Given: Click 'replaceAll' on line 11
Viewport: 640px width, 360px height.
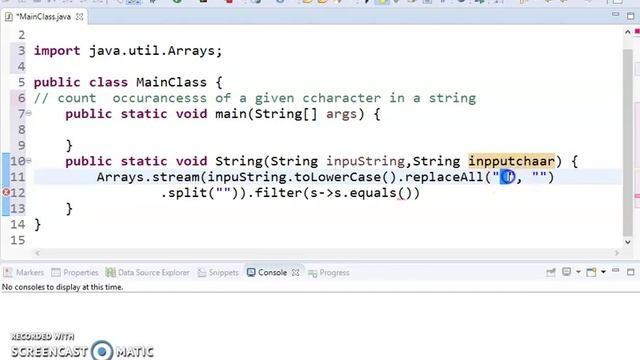Looking at the screenshot, I should click(444, 177).
